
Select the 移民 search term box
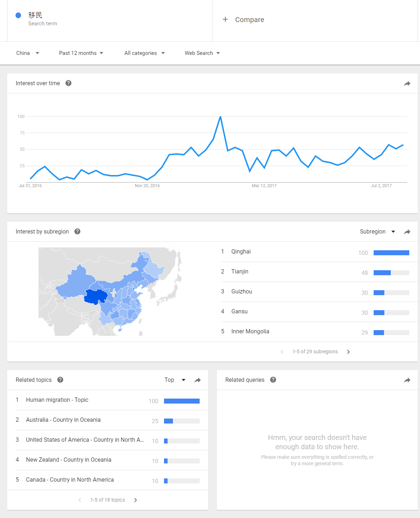point(110,21)
